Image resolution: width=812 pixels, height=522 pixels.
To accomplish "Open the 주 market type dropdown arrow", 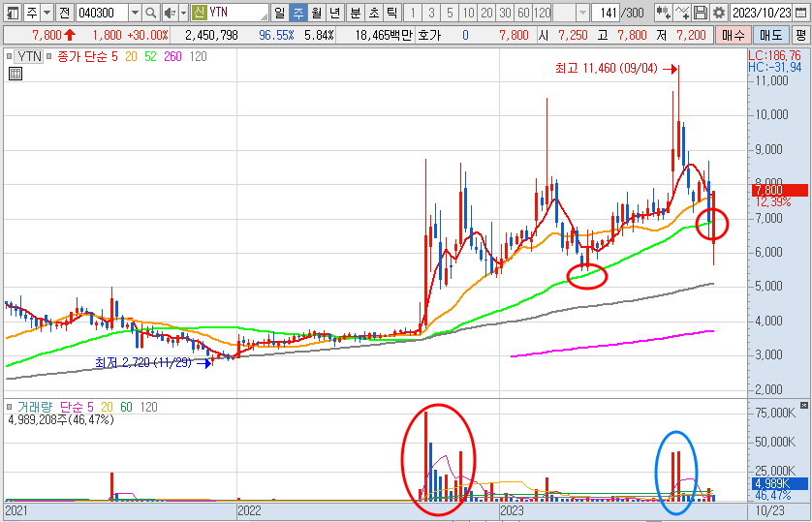I will tap(47, 12).
